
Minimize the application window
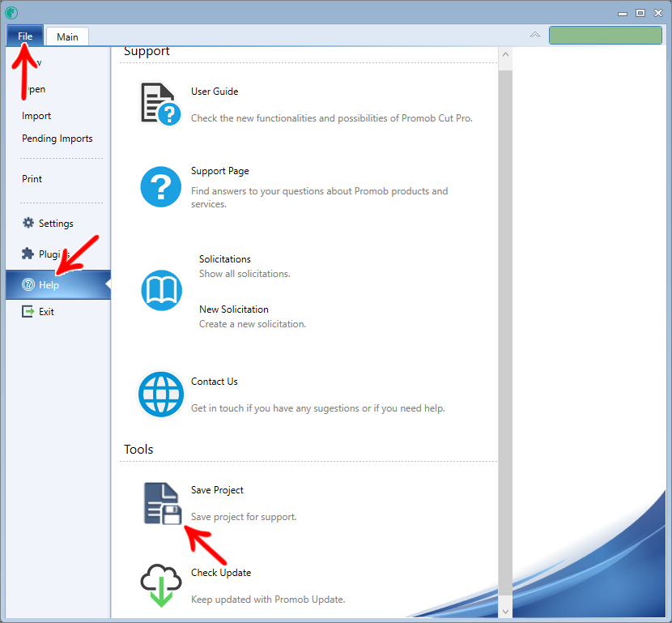[623, 14]
